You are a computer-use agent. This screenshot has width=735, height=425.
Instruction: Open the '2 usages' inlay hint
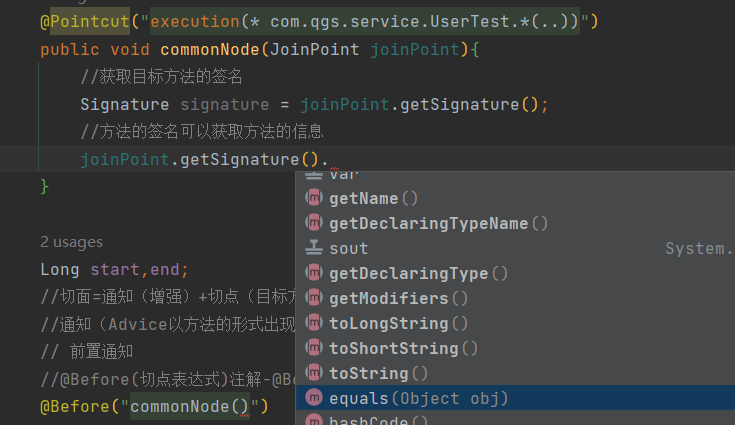71,242
